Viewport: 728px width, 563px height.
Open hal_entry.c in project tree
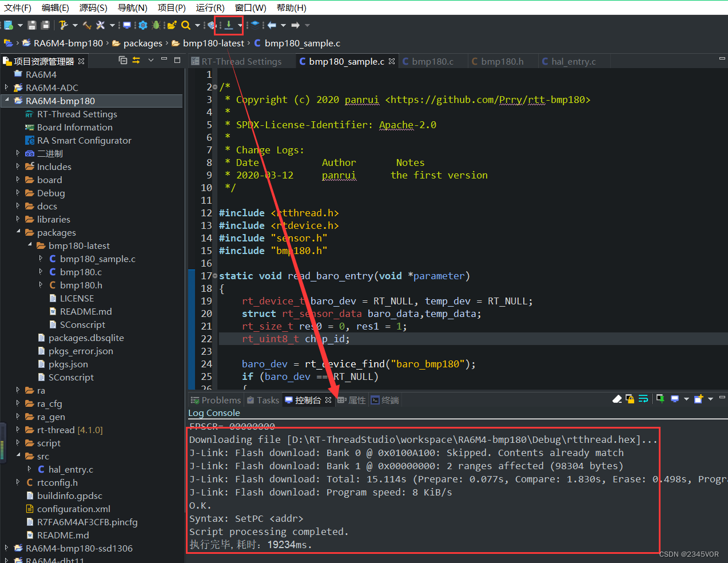pyautogui.click(x=70, y=469)
